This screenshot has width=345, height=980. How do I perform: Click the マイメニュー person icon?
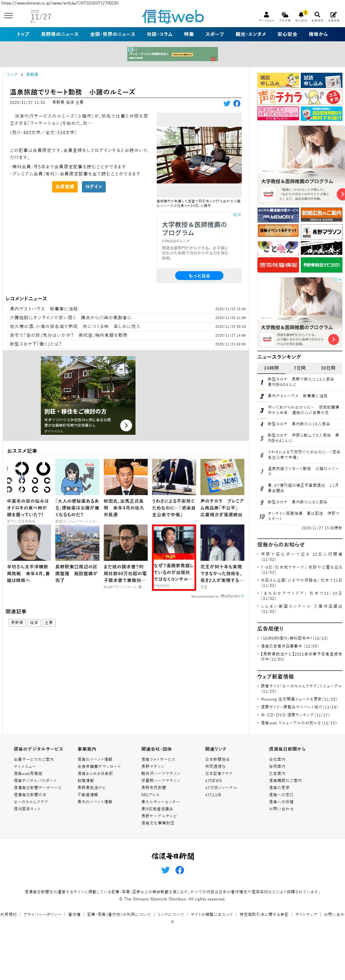coord(266,15)
